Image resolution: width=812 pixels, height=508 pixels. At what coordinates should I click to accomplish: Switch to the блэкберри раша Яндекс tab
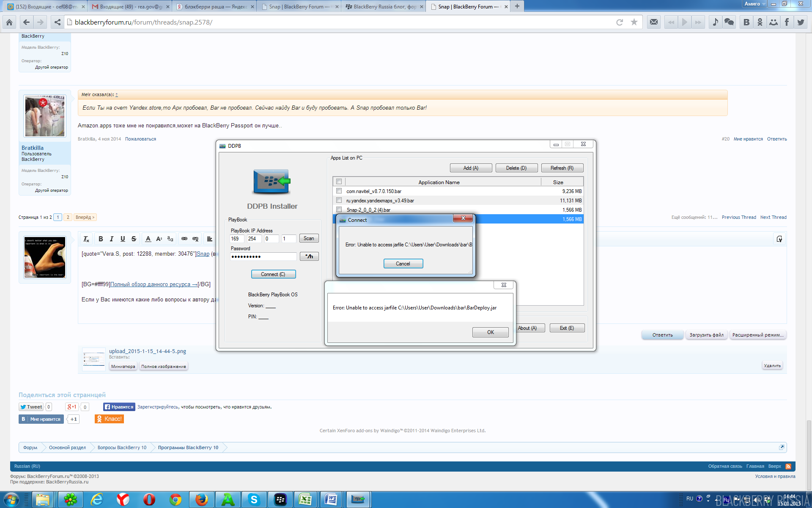(x=214, y=7)
